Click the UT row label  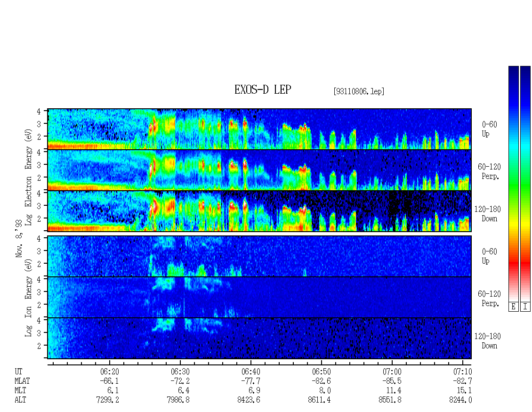pos(18,372)
